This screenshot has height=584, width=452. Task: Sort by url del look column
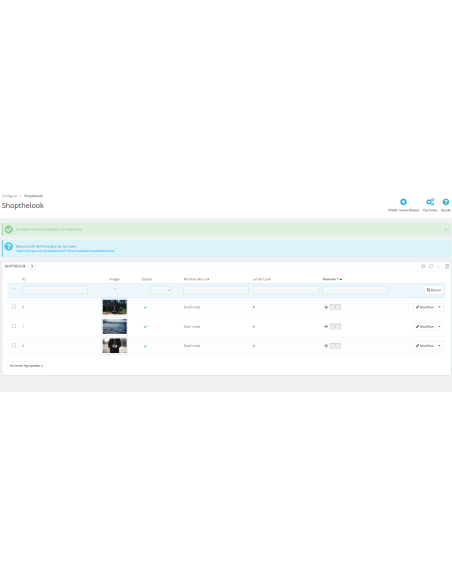[262, 279]
